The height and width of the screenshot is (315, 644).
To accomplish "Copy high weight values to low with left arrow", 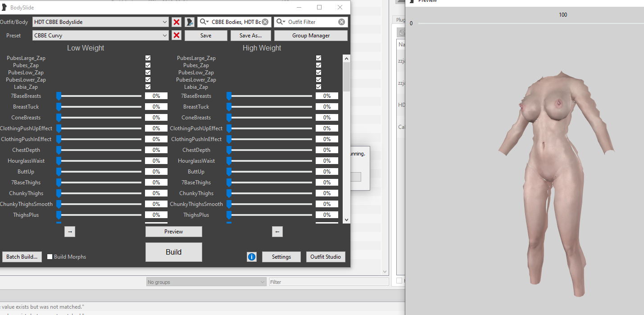I will tap(277, 232).
